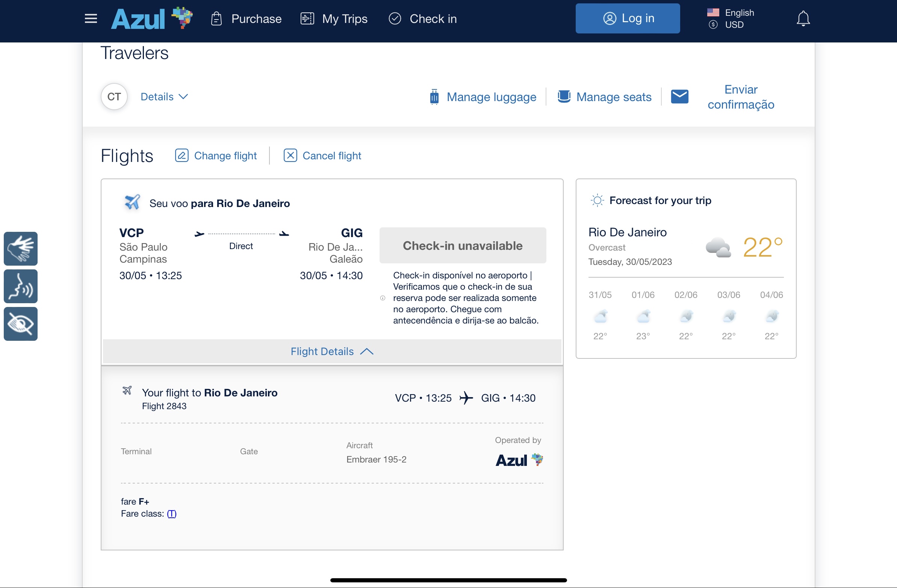
Task: Open English USD language selector
Action: (x=731, y=18)
